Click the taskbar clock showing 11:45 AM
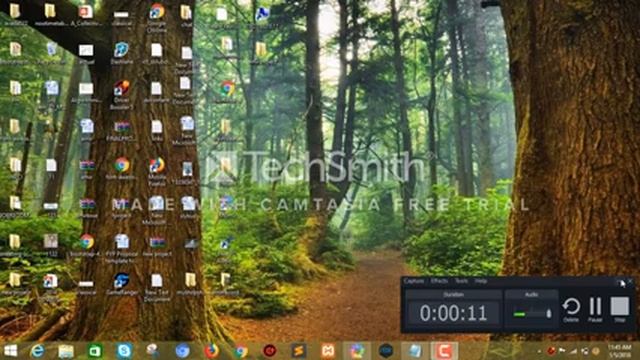Viewport: 640px width, 360px height. click(x=619, y=351)
